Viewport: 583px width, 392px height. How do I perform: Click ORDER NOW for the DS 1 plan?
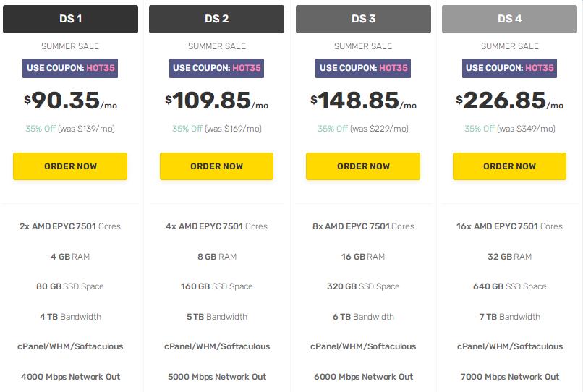pos(70,166)
